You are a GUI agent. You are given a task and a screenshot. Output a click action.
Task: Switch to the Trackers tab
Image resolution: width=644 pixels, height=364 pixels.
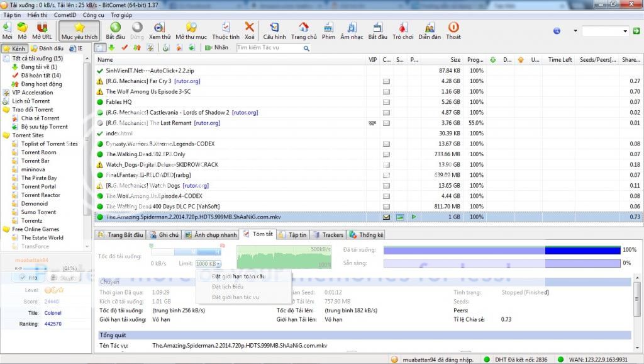click(x=328, y=235)
